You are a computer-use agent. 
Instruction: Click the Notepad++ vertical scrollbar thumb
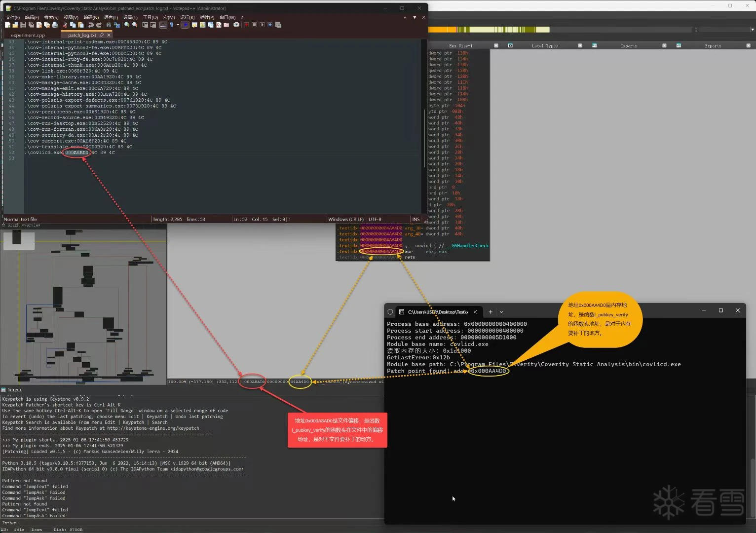pos(424,138)
